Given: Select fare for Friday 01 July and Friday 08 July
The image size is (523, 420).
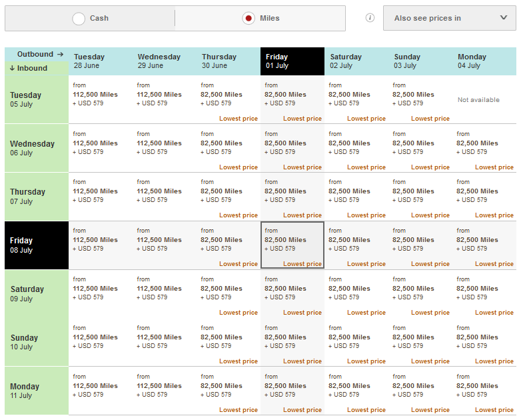Looking at the screenshot, I should [x=292, y=245].
